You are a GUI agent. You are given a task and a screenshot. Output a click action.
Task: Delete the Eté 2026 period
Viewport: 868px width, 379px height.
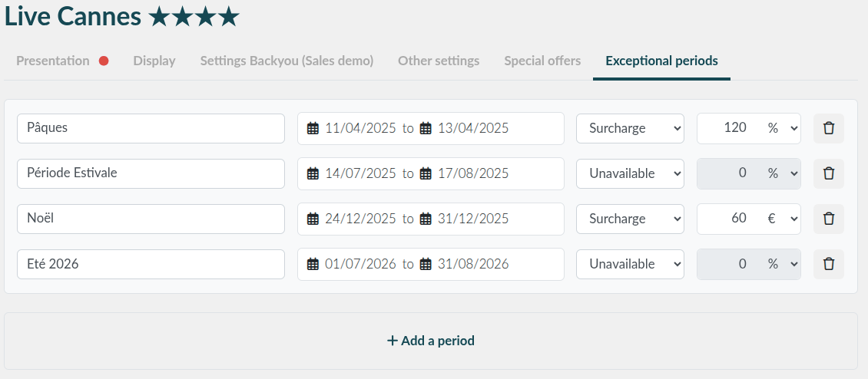(828, 265)
